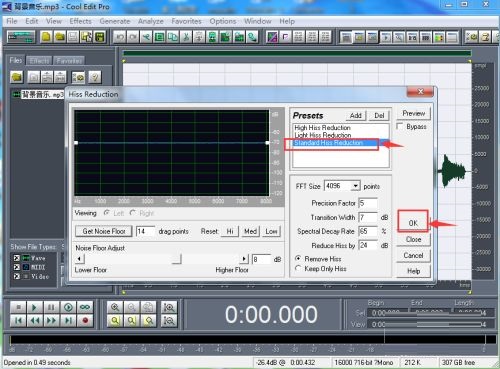Click the red Record button

(85, 321)
